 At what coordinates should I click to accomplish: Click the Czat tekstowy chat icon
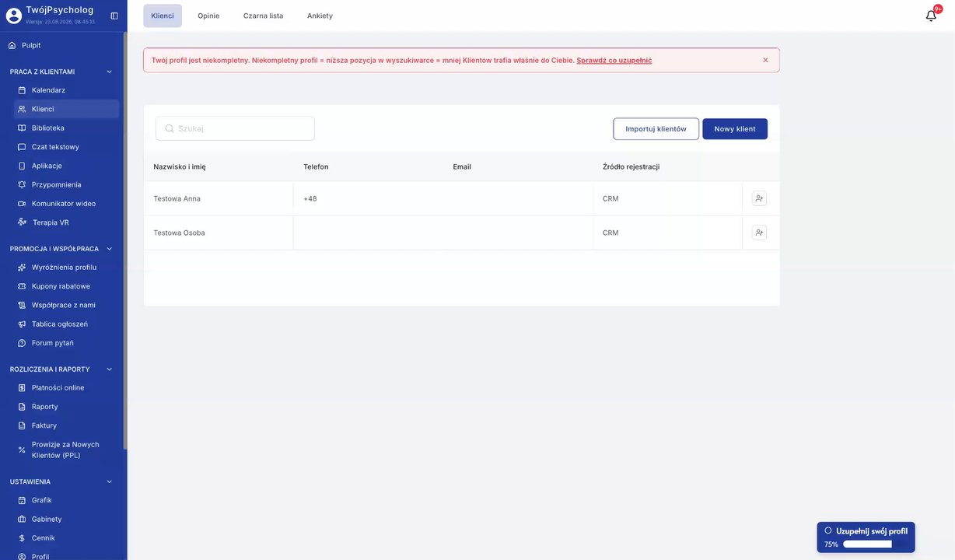coord(22,147)
